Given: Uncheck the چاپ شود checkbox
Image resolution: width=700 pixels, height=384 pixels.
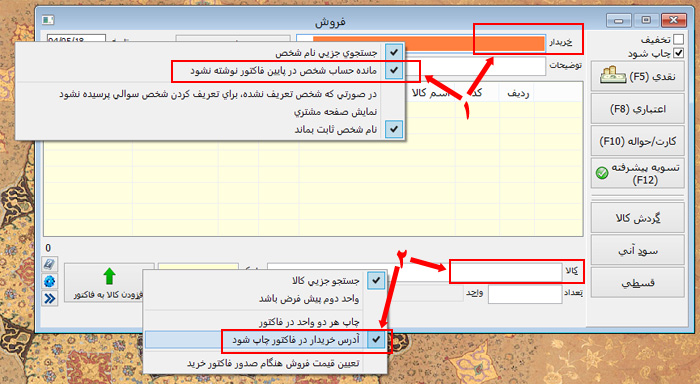Looking at the screenshot, I should click(678, 53).
